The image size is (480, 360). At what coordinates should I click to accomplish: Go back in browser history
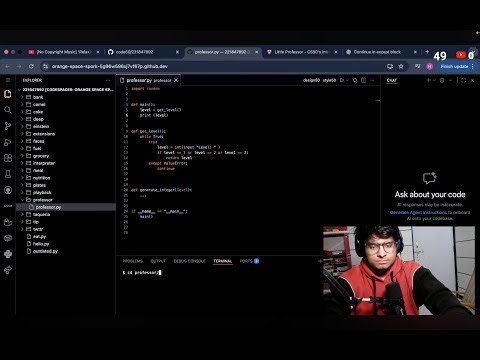tap(8, 66)
